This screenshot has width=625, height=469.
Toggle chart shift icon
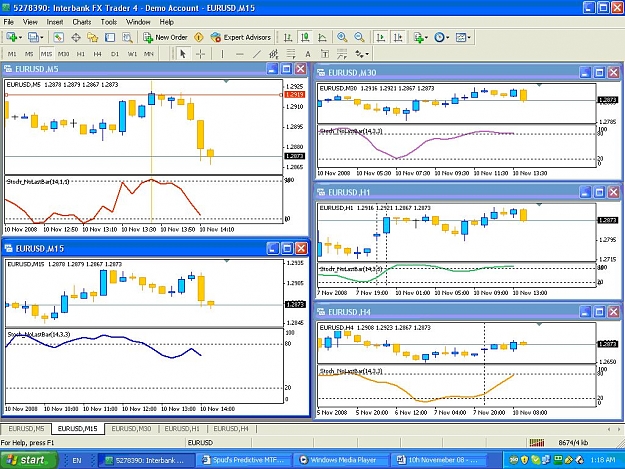click(398, 37)
